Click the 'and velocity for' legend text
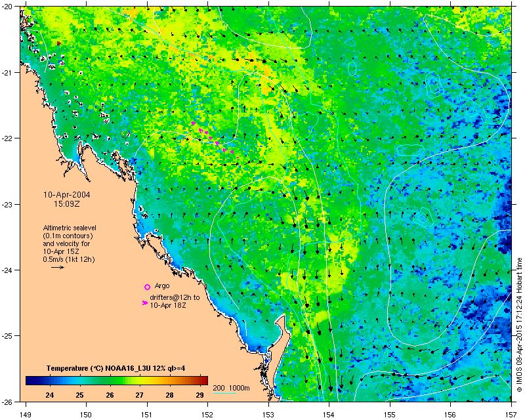 click(66, 243)
